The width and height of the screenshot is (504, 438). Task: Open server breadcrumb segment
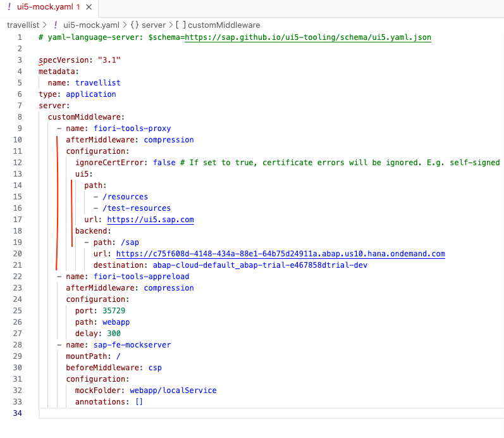click(x=154, y=25)
